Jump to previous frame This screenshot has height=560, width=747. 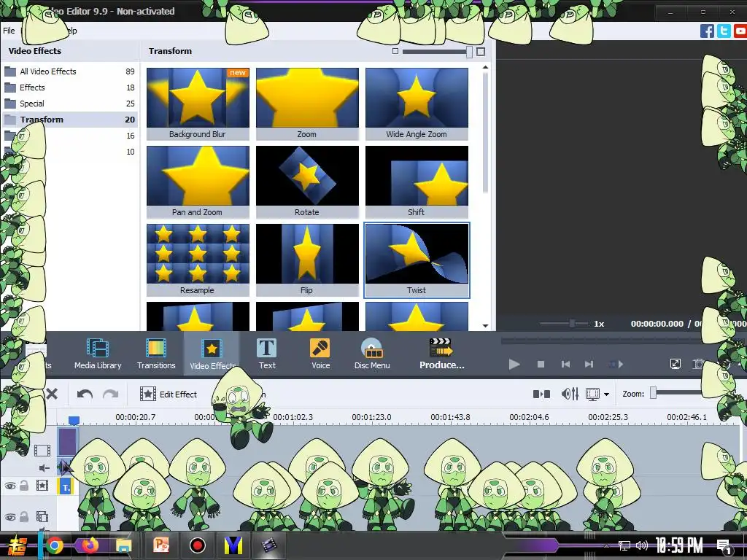565,365
